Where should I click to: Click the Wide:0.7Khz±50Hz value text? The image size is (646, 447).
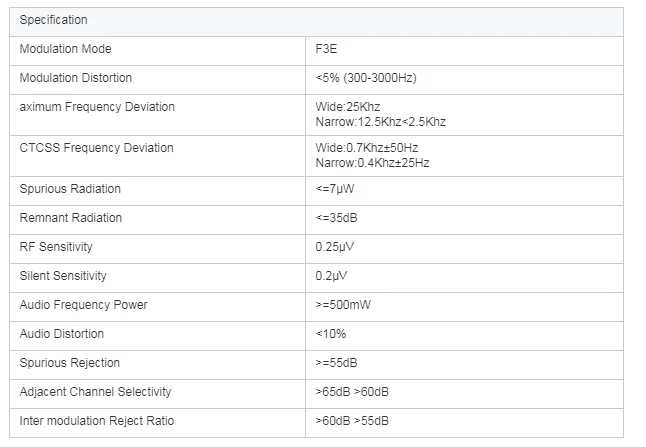(x=367, y=148)
